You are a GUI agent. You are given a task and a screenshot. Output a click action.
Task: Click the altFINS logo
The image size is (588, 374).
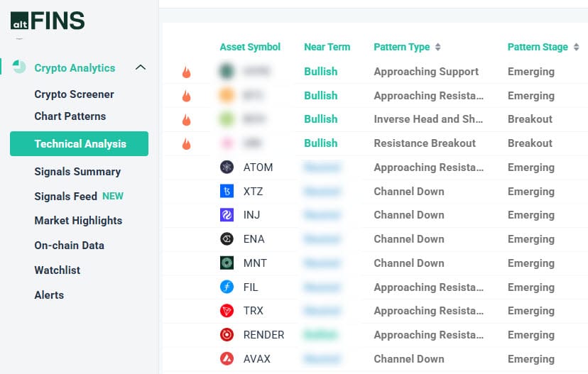coord(48,21)
